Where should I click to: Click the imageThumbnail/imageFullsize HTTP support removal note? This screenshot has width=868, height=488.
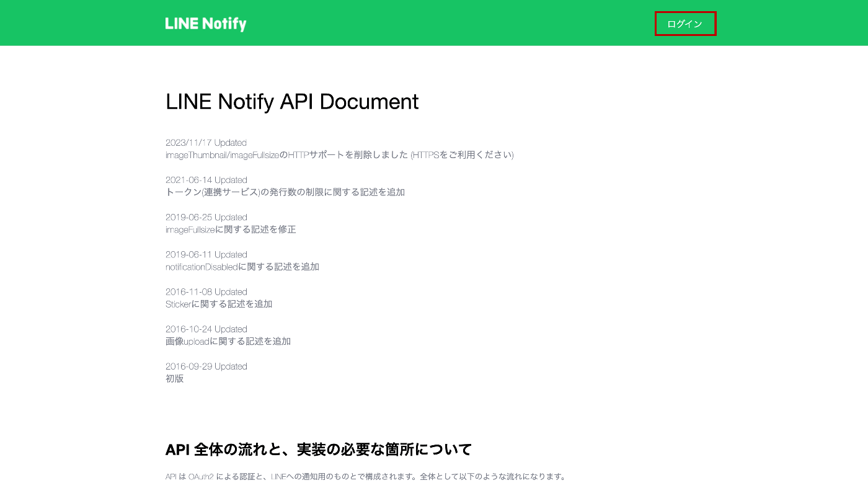coord(340,155)
